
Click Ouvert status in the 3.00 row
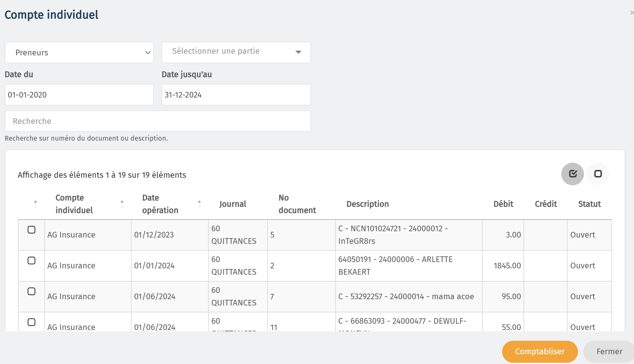583,235
